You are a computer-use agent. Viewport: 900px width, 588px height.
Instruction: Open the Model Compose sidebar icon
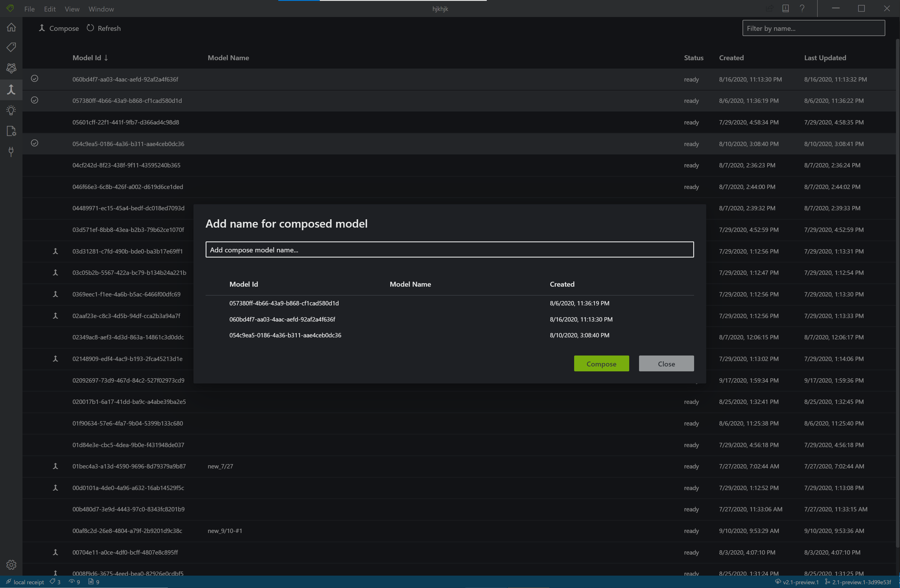pos(11,90)
